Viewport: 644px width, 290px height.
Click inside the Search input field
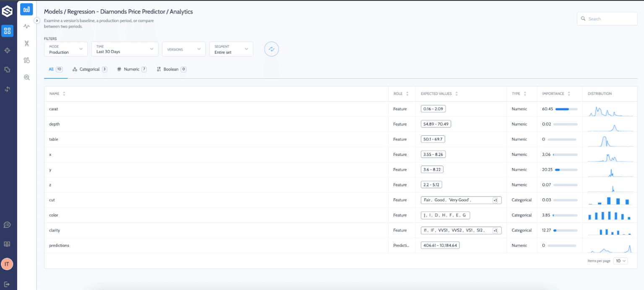(x=607, y=18)
